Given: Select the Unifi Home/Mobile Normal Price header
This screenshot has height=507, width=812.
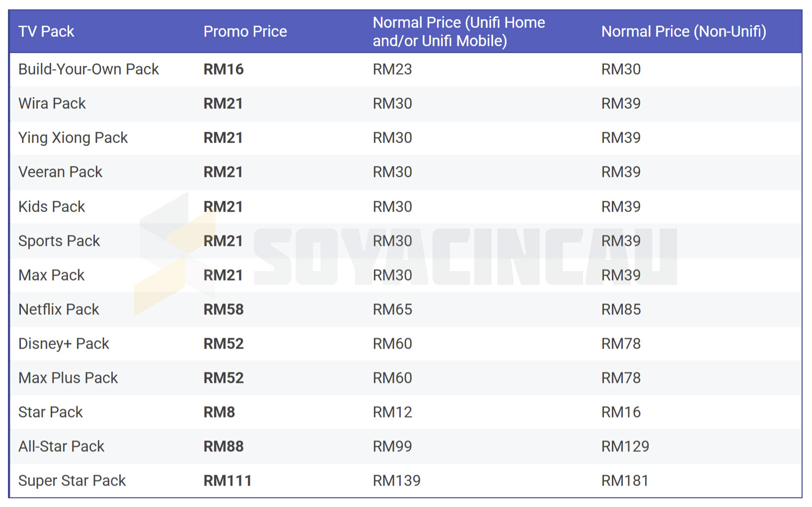Looking at the screenshot, I should (458, 32).
